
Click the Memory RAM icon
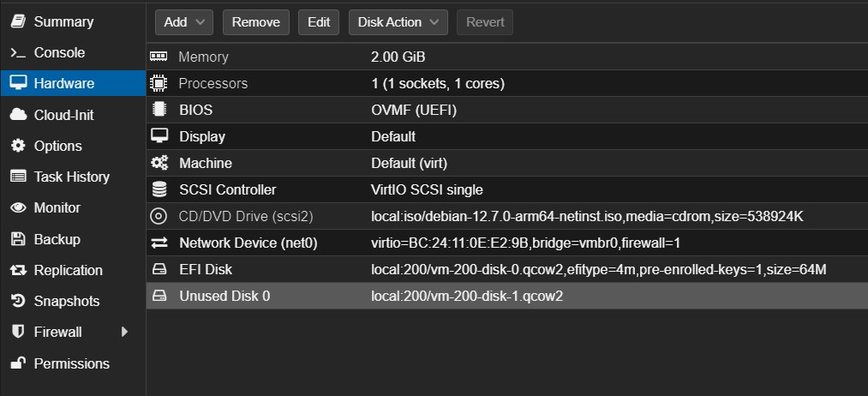click(159, 57)
